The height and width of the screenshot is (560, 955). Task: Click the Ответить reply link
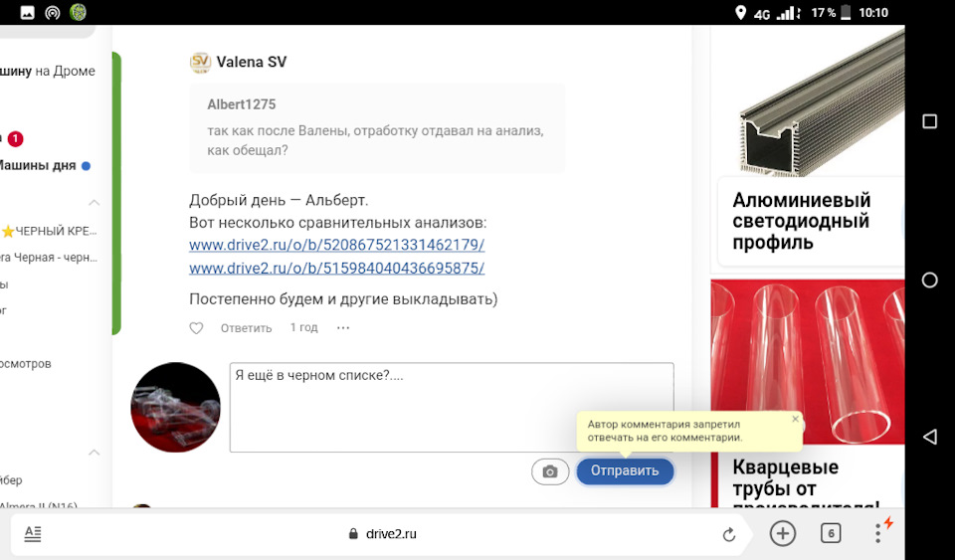tap(246, 328)
